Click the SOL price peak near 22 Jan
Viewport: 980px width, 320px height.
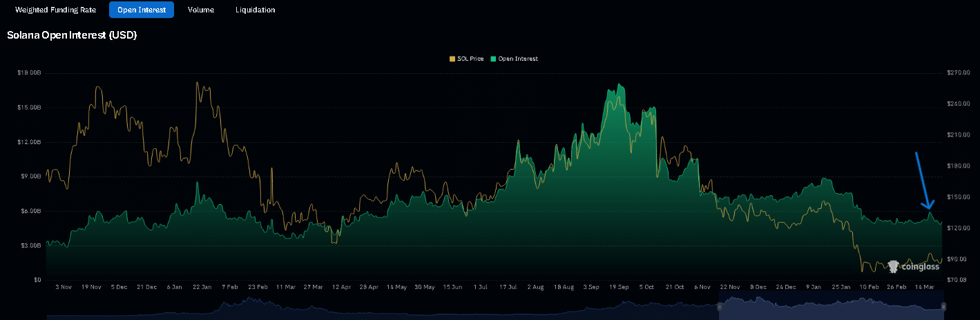point(198,83)
